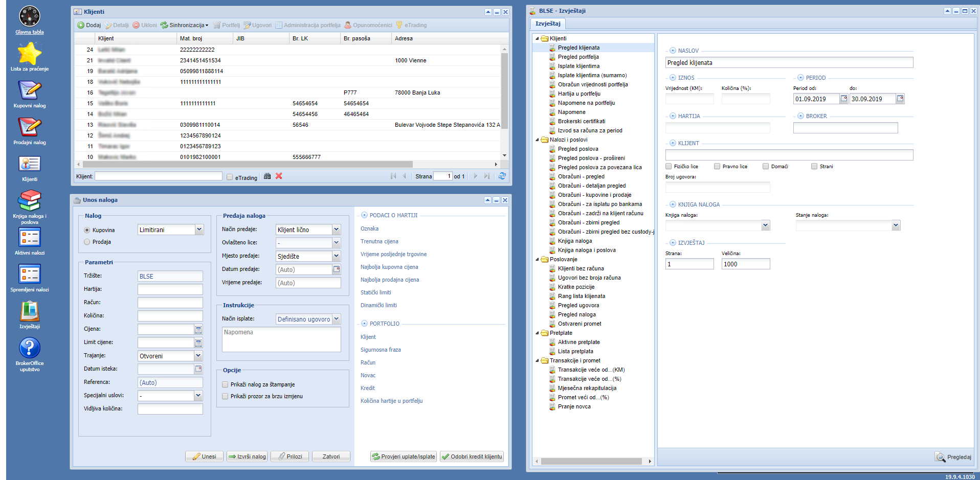Open Način isplate dropdown
The width and height of the screenshot is (980, 480).
point(336,319)
